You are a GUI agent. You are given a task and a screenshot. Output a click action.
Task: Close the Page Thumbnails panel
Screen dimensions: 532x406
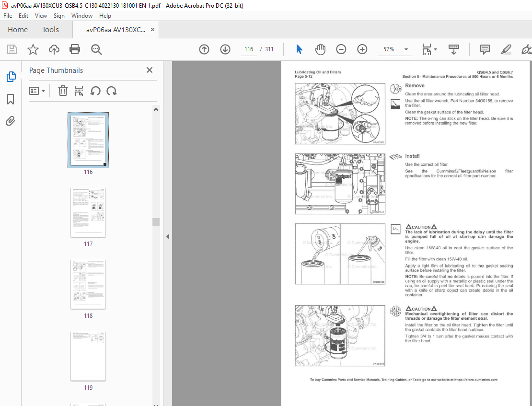coord(149,70)
